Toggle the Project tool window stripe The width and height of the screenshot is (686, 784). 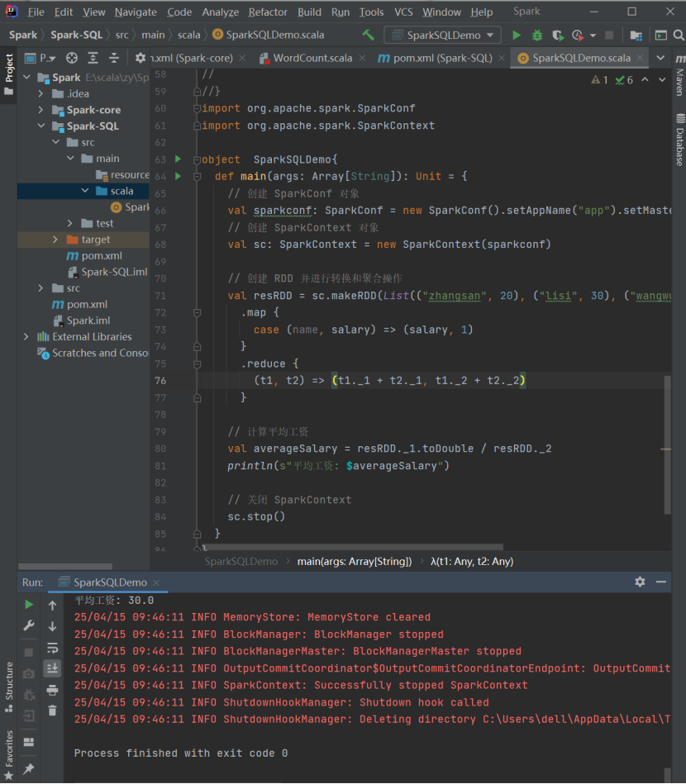coord(8,75)
